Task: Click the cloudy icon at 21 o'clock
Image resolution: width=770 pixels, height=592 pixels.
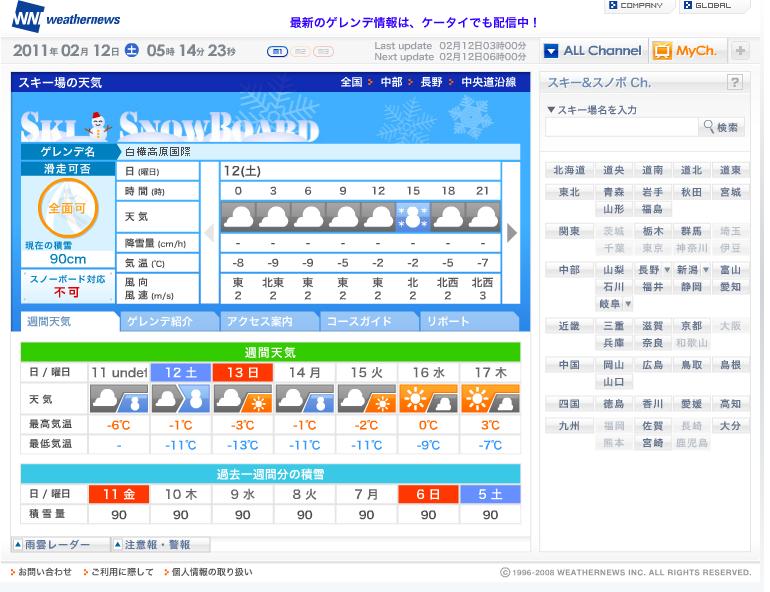Action: pyautogui.click(x=483, y=216)
